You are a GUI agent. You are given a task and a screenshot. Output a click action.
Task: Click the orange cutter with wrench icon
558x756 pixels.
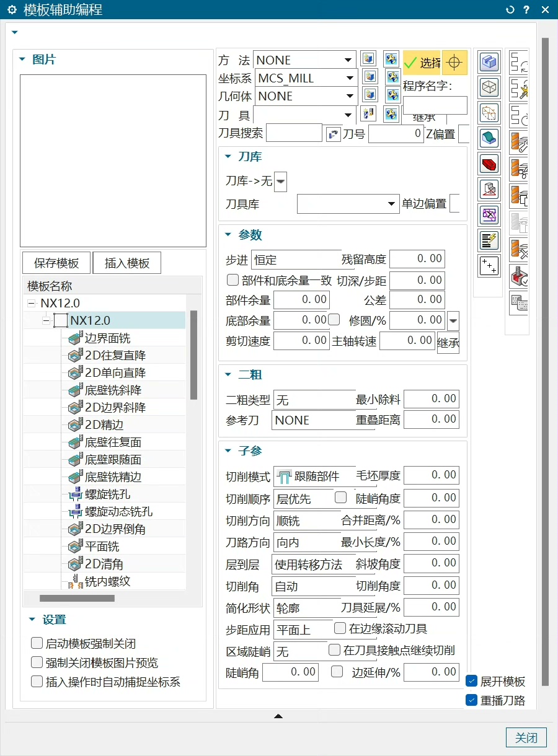point(519,141)
